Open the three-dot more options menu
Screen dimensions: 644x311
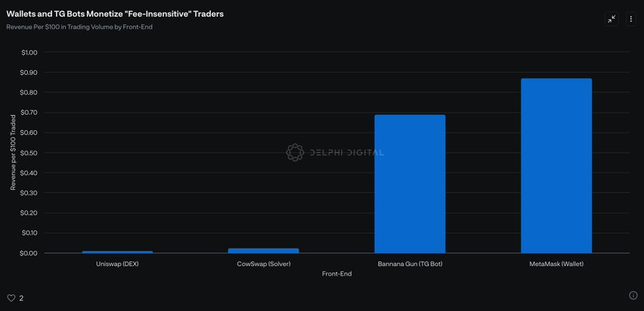point(630,19)
